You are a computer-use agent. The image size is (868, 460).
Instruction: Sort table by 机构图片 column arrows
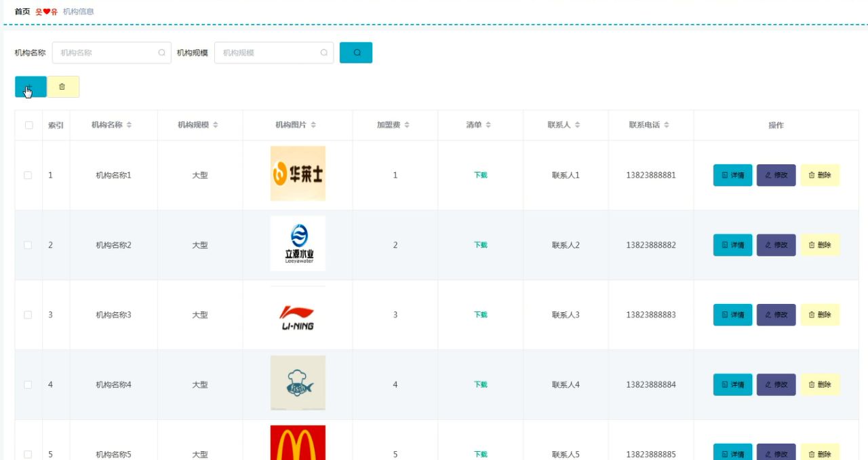pos(313,126)
